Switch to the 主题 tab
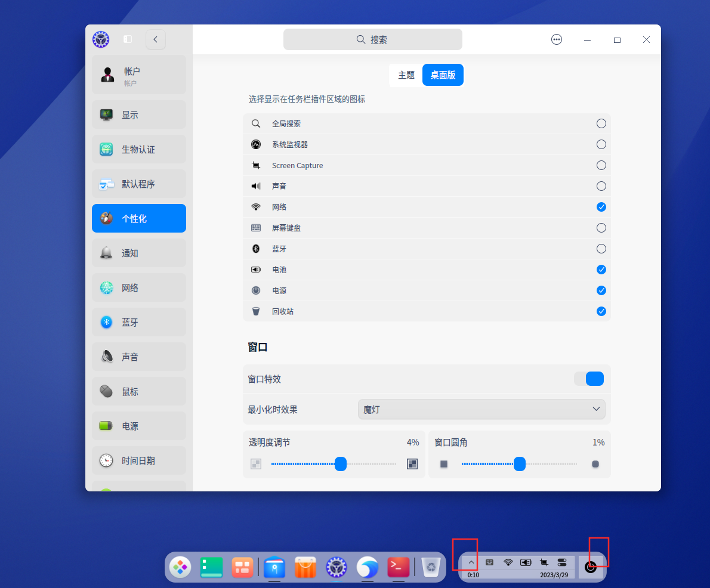 pos(406,75)
